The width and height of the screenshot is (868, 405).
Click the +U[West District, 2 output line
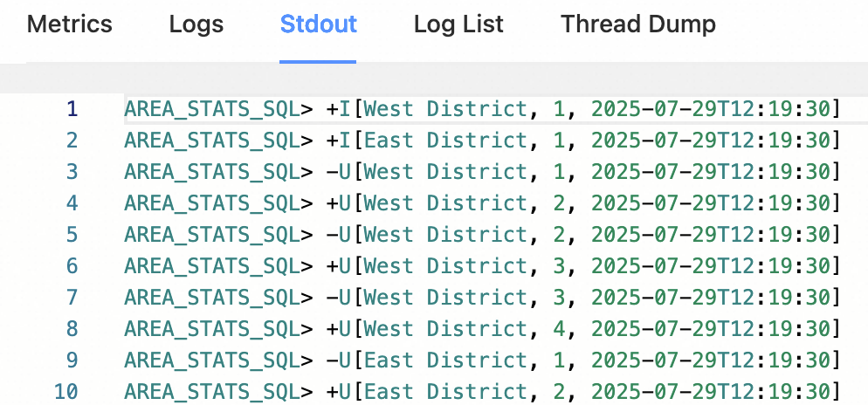pos(482,203)
